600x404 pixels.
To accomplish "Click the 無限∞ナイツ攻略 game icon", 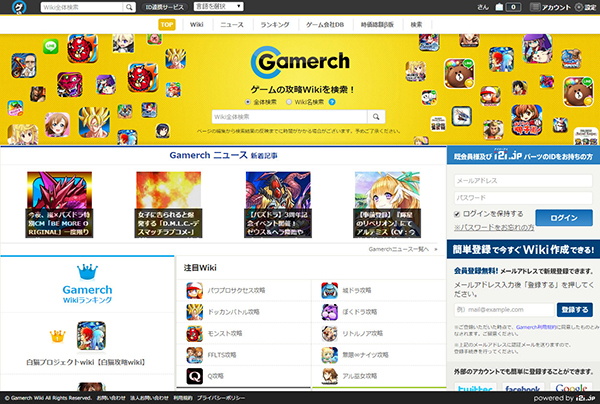I will pos(329,355).
